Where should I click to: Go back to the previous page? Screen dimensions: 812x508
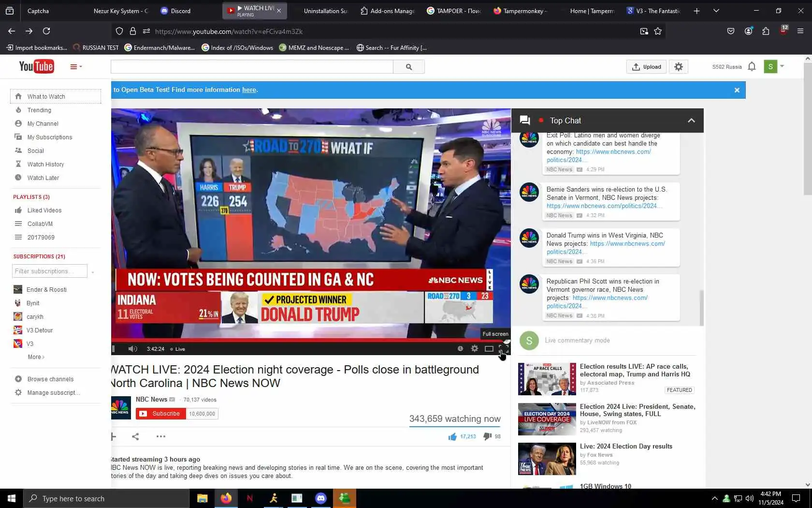click(x=12, y=31)
